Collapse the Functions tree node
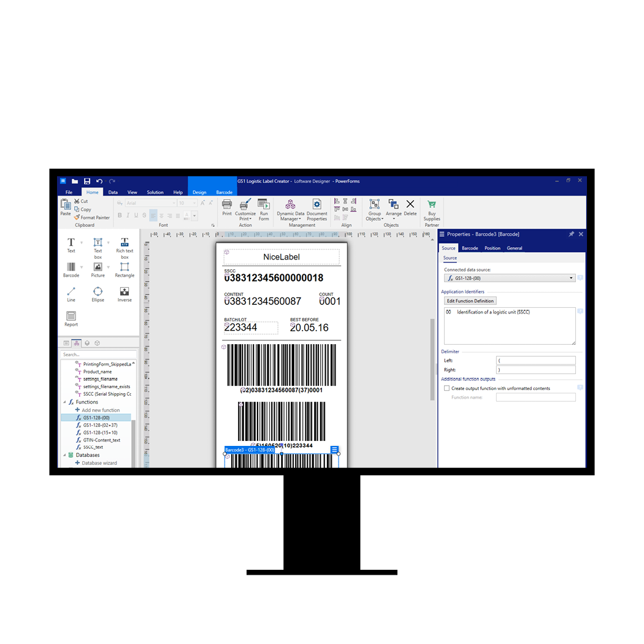644x644 pixels. tap(64, 402)
